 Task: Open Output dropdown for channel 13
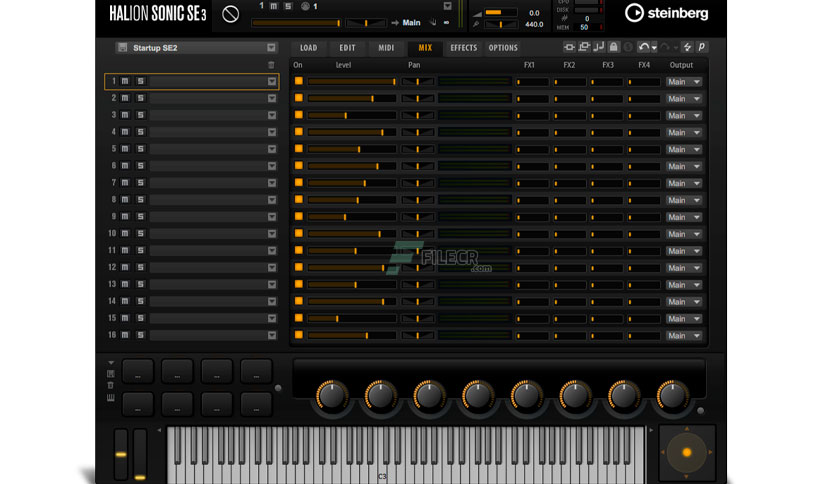coord(684,285)
